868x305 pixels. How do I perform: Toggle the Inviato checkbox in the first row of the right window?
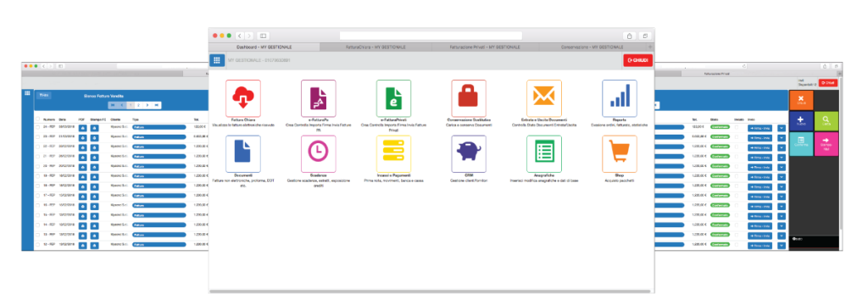click(x=737, y=127)
